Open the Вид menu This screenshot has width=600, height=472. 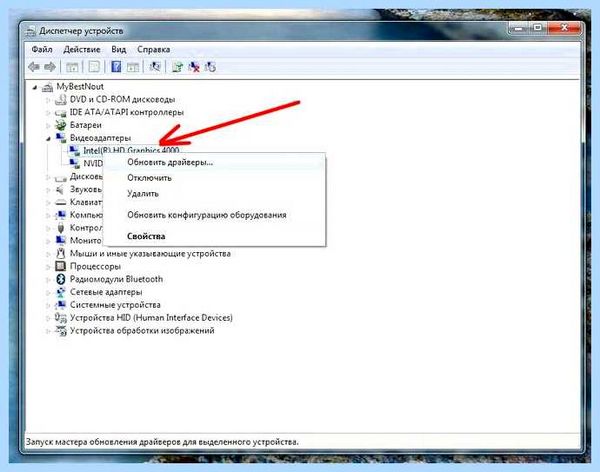click(119, 49)
